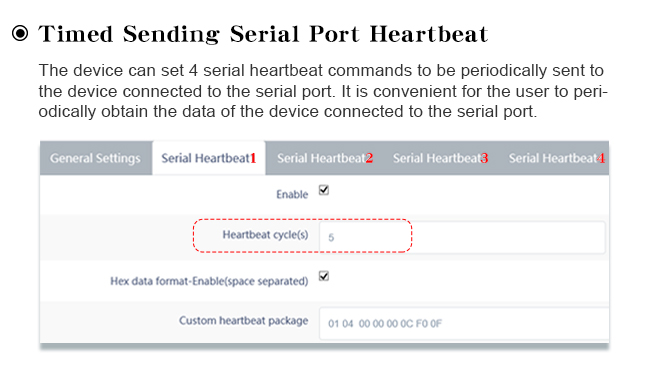Show the Serial Heartbeat4 tab
The height and width of the screenshot is (366, 650).
point(556,158)
